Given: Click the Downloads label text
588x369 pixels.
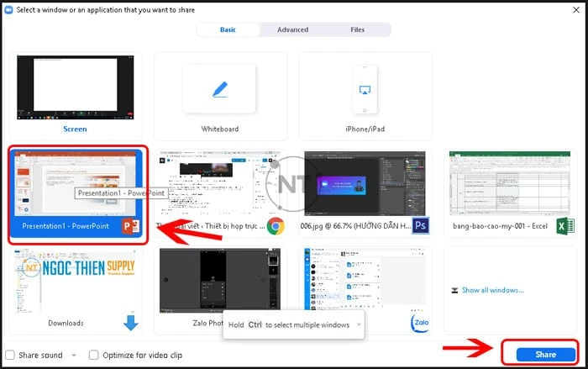Looking at the screenshot, I should (66, 323).
